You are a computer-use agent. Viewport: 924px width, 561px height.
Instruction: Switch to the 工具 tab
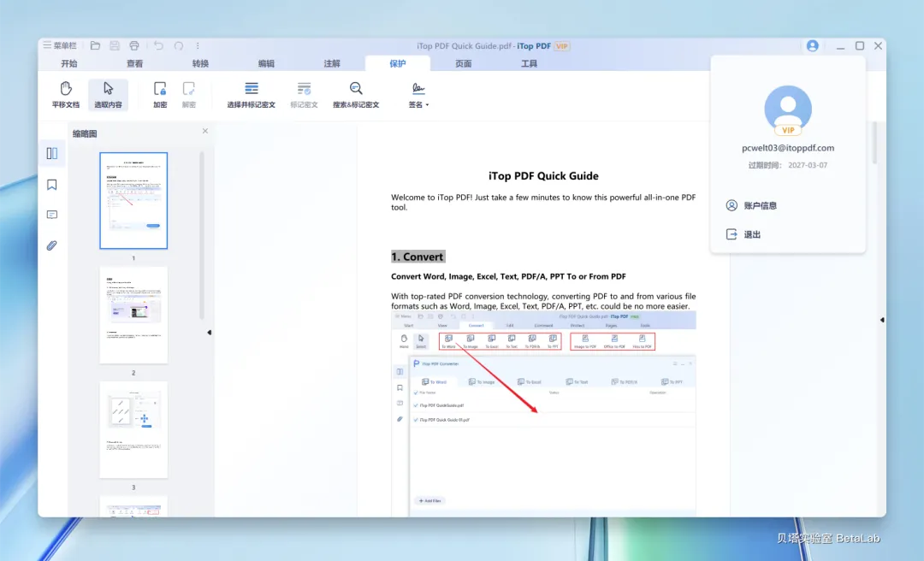coord(530,63)
